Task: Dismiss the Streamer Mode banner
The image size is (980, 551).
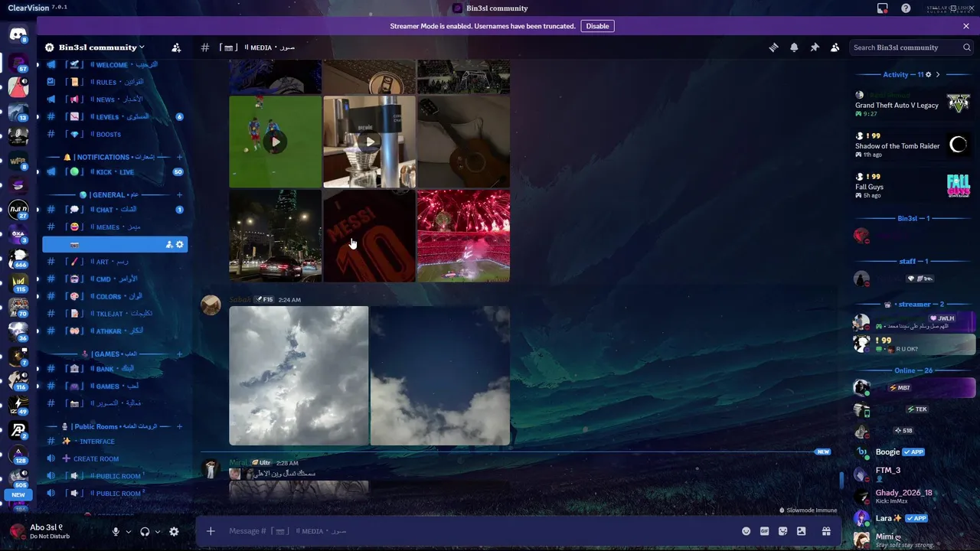Action: (x=966, y=26)
